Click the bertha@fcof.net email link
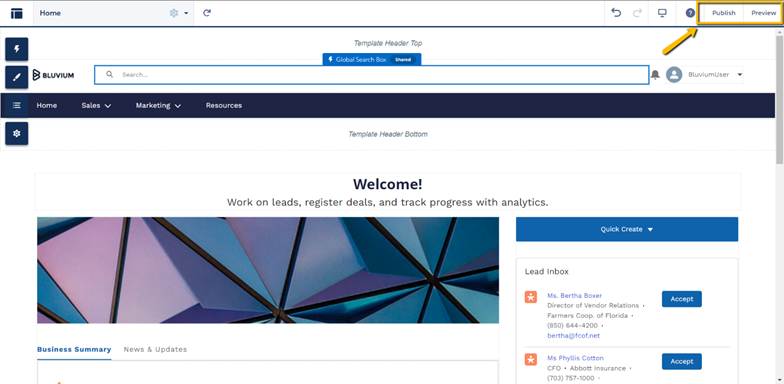This screenshot has width=784, height=384. (574, 336)
